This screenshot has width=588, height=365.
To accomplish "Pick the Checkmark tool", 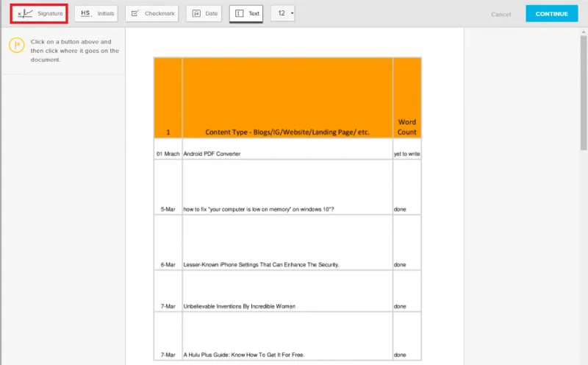I will tap(151, 13).
